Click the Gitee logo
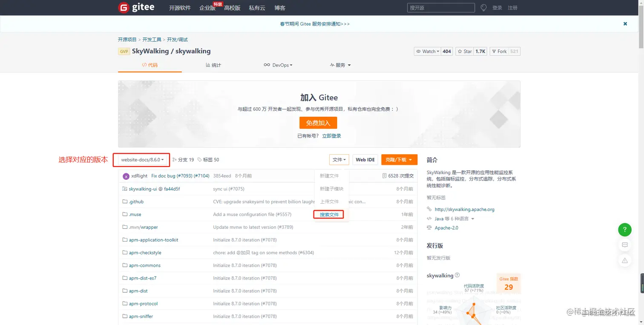Screen dimensions: 644x325 136,8
